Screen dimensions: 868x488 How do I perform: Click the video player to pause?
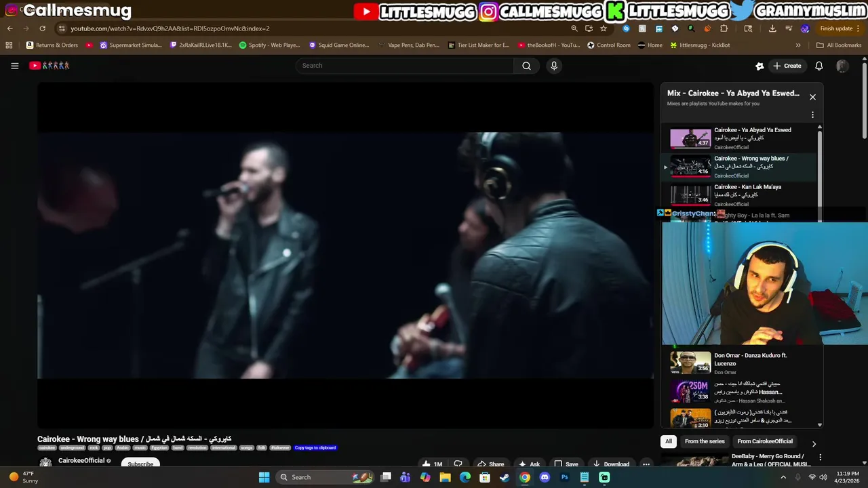[x=345, y=255]
